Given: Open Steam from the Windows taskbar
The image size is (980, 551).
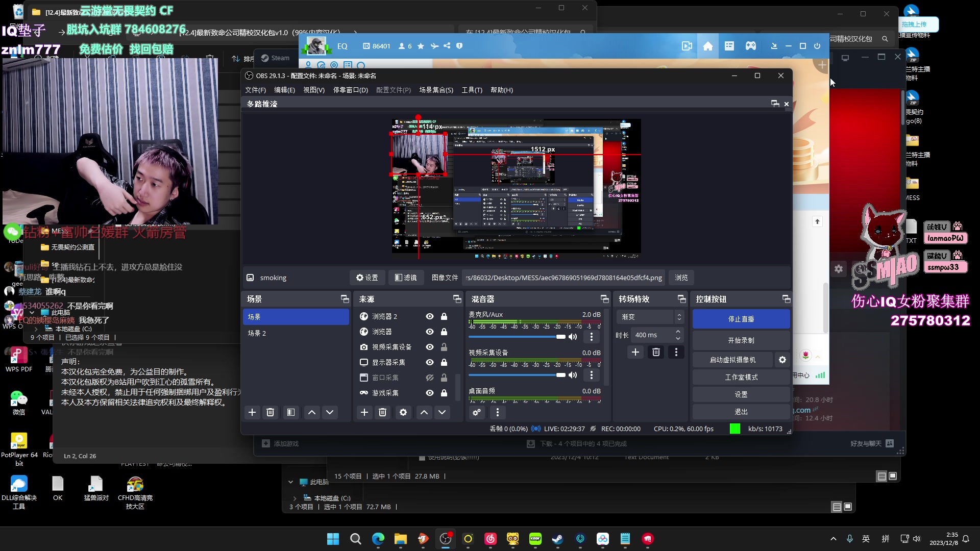Looking at the screenshot, I should (558, 539).
